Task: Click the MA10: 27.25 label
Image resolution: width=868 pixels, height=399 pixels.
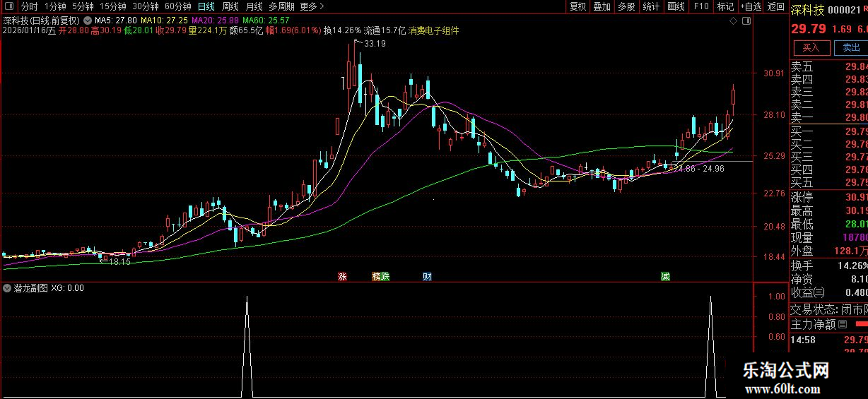Action: click(165, 20)
